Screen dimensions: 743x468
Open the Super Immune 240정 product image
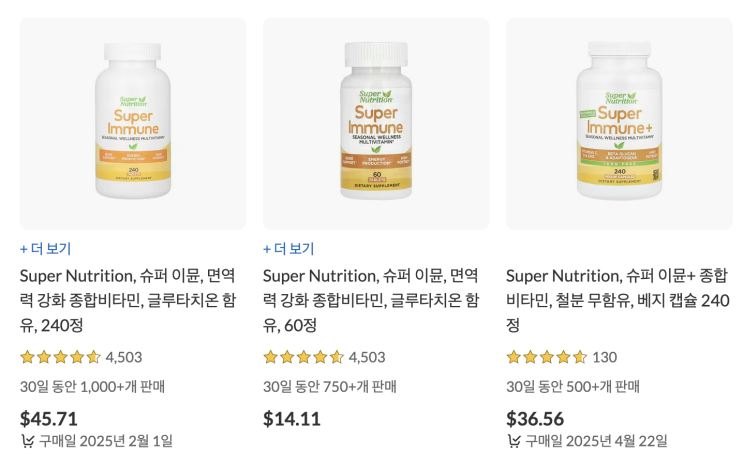(133, 123)
